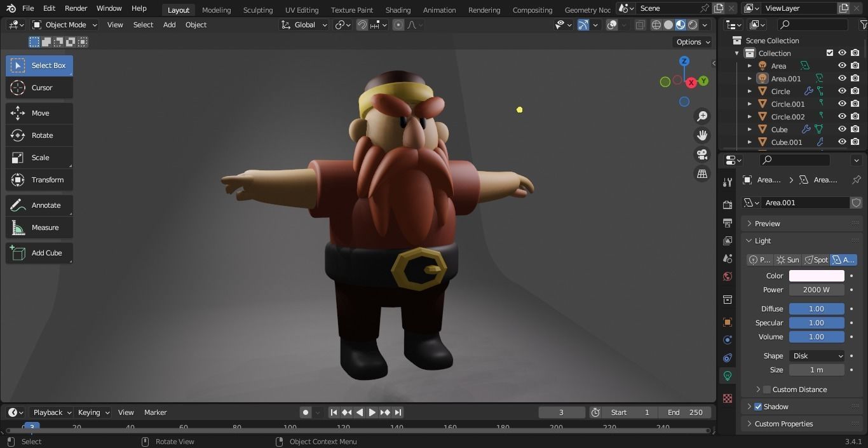The width and height of the screenshot is (868, 448).
Task: Pin the properties editor context
Action: click(x=856, y=180)
